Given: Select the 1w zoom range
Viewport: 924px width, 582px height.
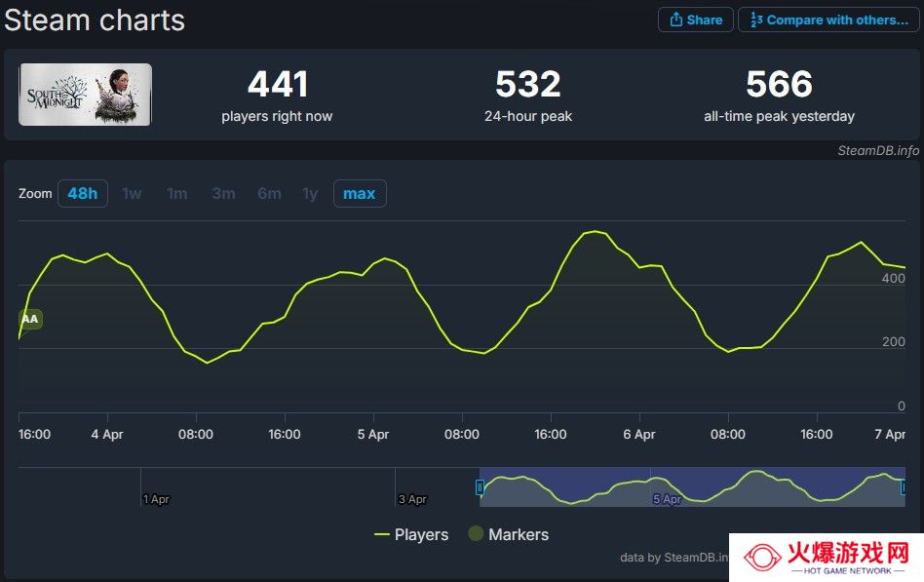Looking at the screenshot, I should tap(132, 193).
